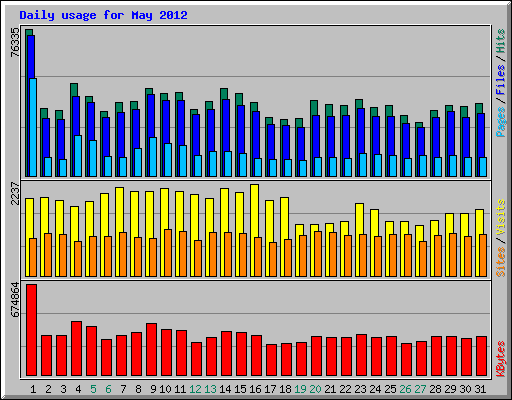
Task: Click the 76335 axis label
Action: click(15, 42)
